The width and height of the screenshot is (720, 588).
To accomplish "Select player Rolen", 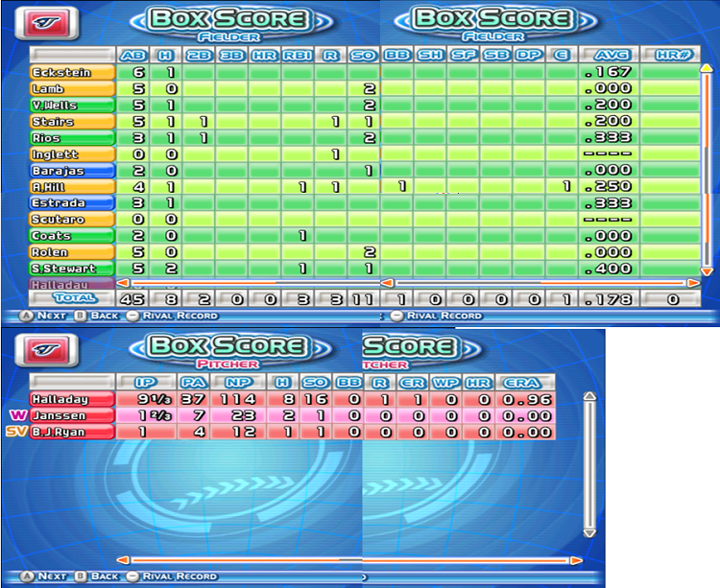I will tap(72, 252).
